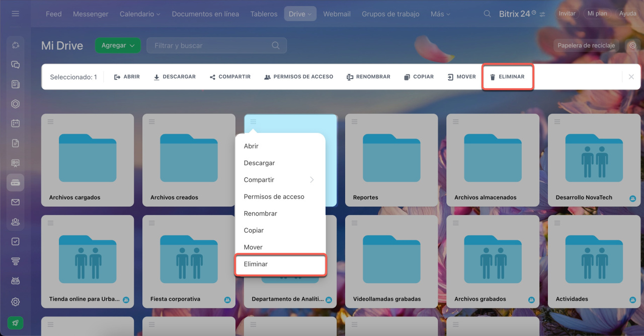Click MOVER in the selection toolbar
This screenshot has width=644, height=336.
[x=461, y=77]
